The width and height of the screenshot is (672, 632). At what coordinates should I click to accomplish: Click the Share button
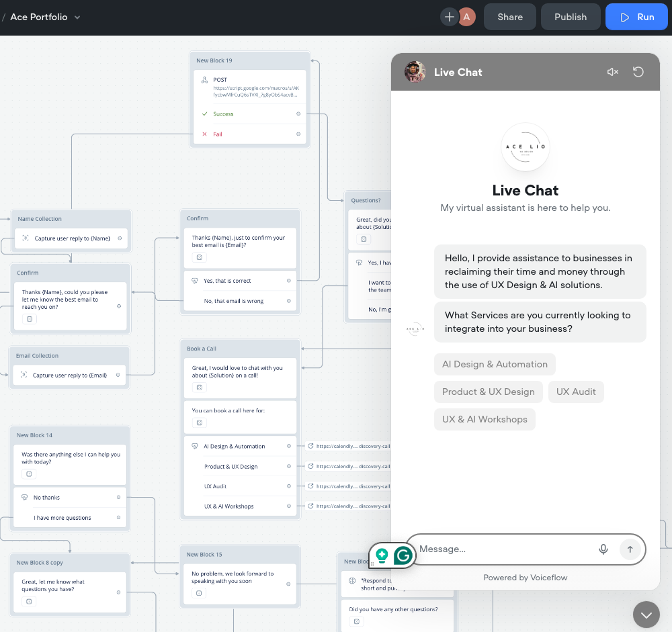click(509, 17)
